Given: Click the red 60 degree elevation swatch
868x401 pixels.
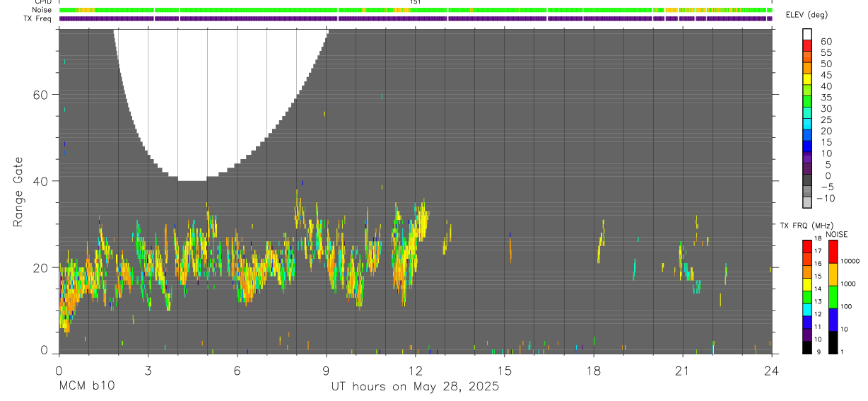Looking at the screenshot, I should click(807, 45).
